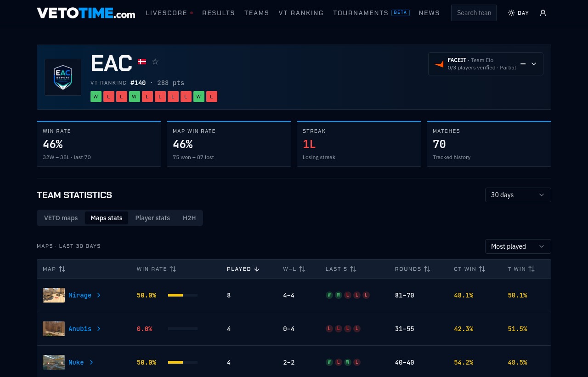
Task: Open the Most played sort dropdown
Action: (518, 246)
